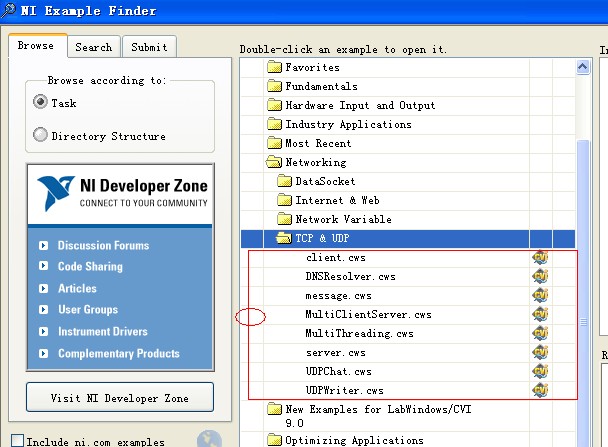Click the NI Developer Zone banner heading
The height and width of the screenshot is (447, 608).
tap(144, 186)
